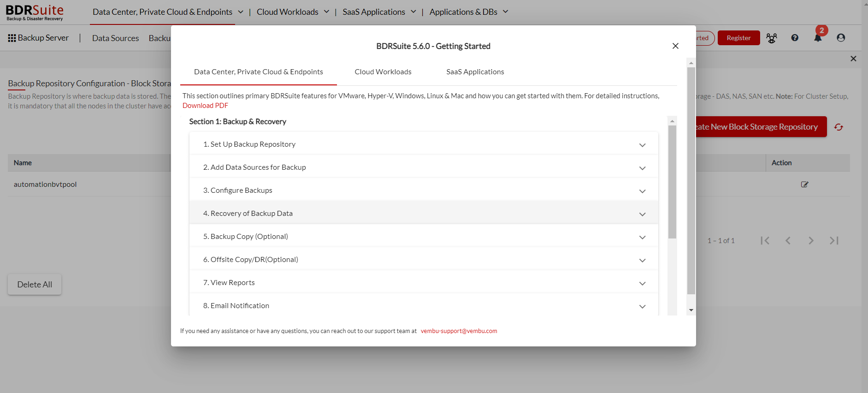Expand Email Notification step
The width and height of the screenshot is (868, 393).
424,305
